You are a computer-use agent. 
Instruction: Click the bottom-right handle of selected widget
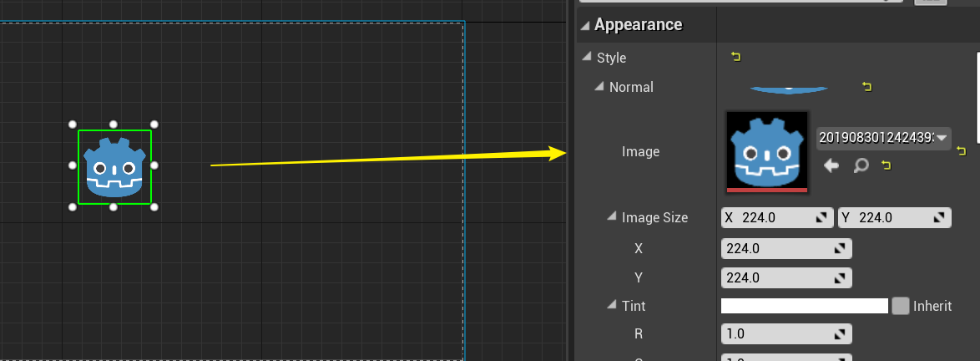click(154, 207)
